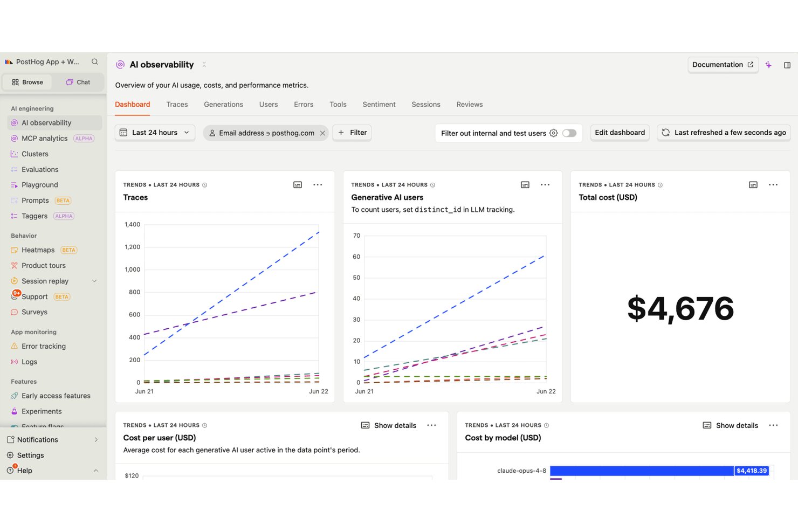Remove the Email address posthog.com filter
The height and width of the screenshot is (532, 798).
click(322, 133)
